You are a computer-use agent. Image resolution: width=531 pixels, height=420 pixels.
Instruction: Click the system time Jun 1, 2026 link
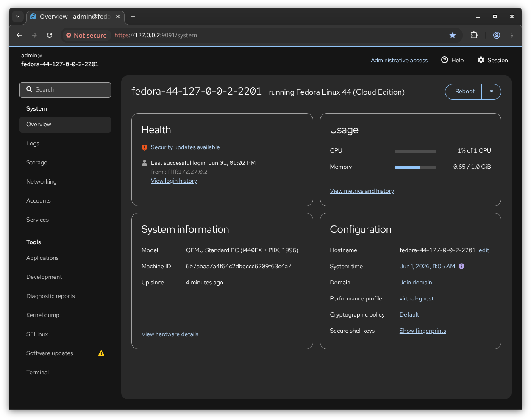point(427,267)
